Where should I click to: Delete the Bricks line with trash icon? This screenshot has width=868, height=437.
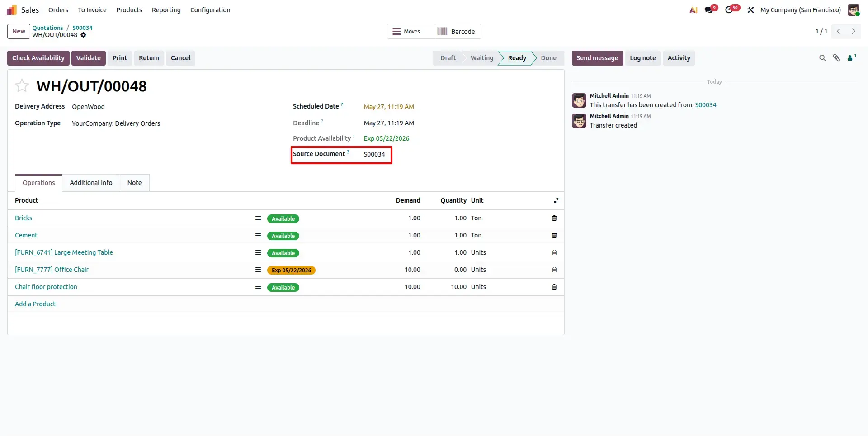point(554,218)
